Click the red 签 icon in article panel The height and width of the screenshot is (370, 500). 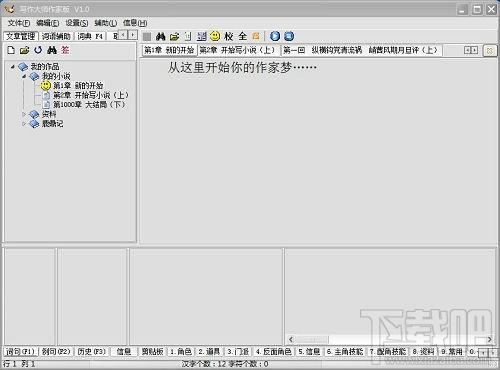(x=65, y=50)
